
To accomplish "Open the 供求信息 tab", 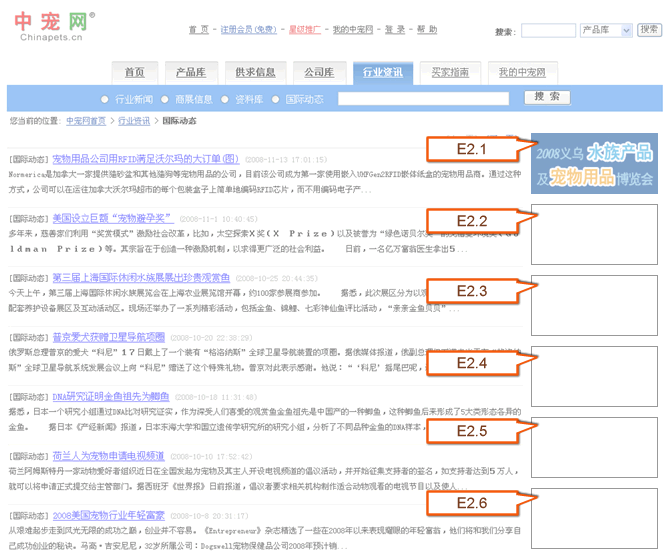I will coord(255,73).
